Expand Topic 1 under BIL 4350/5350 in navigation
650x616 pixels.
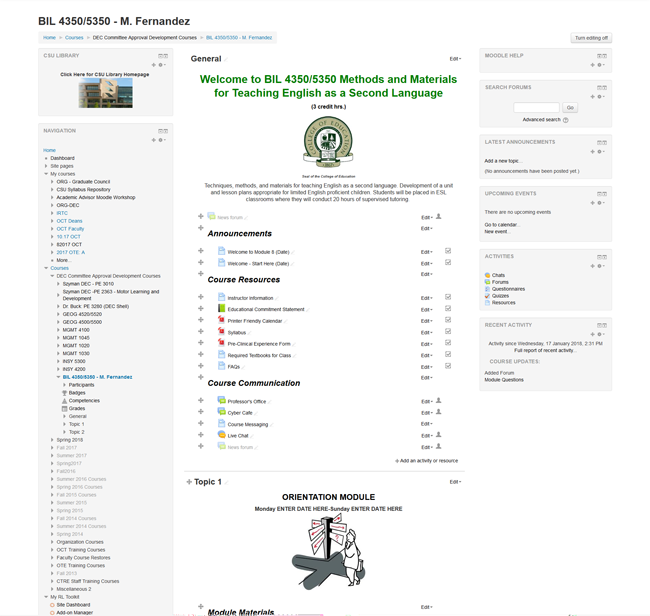click(x=64, y=424)
